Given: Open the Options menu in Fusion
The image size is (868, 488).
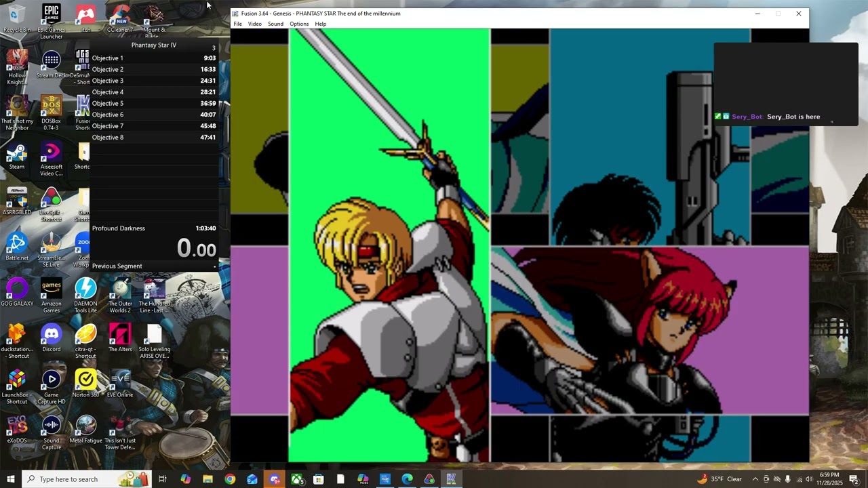Looking at the screenshot, I should [x=299, y=24].
